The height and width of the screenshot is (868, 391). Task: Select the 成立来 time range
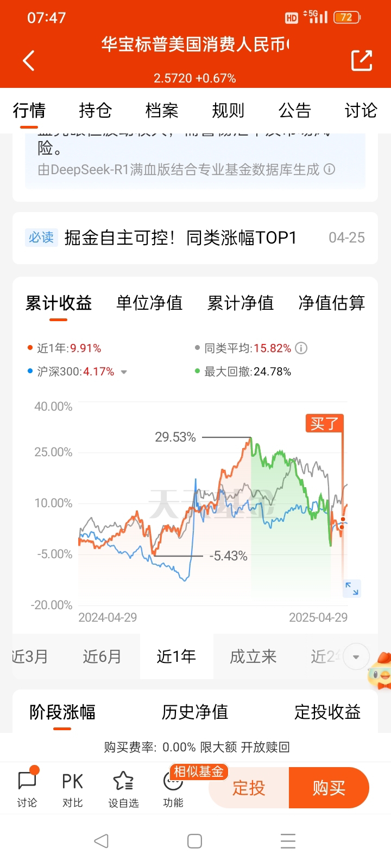point(253,656)
